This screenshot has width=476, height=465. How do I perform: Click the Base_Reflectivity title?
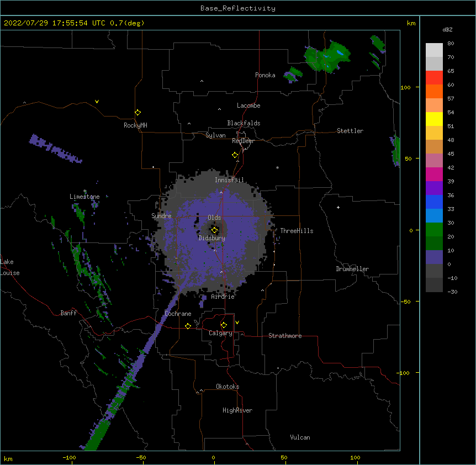coord(237,8)
